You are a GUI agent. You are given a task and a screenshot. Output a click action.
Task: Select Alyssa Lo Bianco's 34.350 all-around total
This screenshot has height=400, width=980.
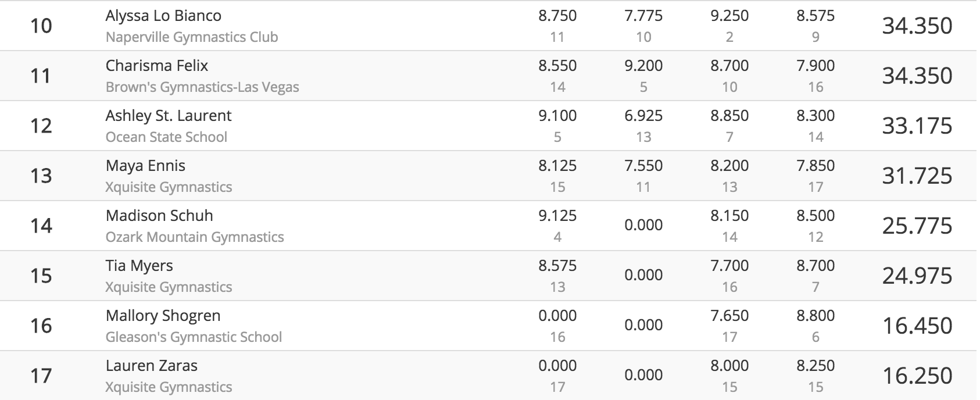point(917,26)
